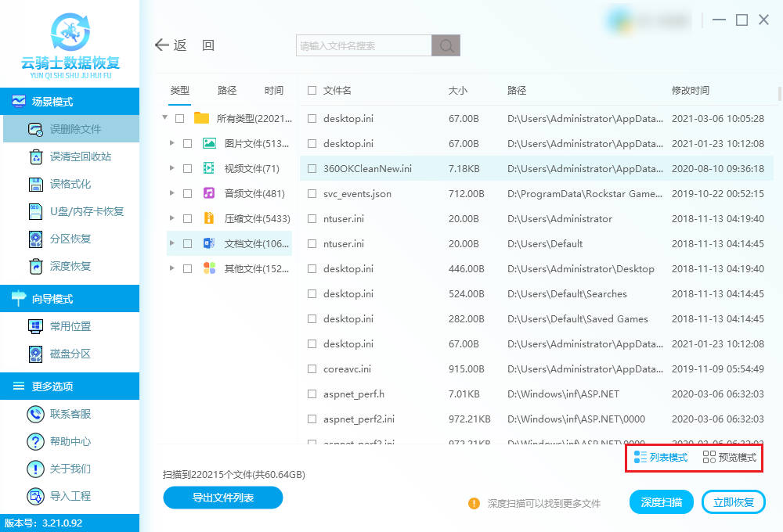Sort by the 大小 column header
The height and width of the screenshot is (532, 783).
tap(458, 90)
